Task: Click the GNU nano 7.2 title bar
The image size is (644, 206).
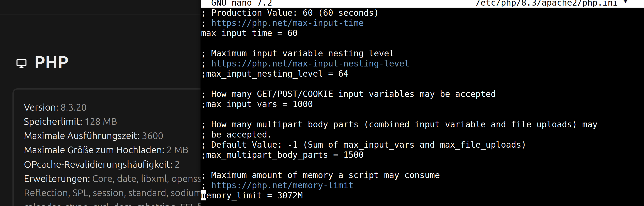Action: [242, 3]
